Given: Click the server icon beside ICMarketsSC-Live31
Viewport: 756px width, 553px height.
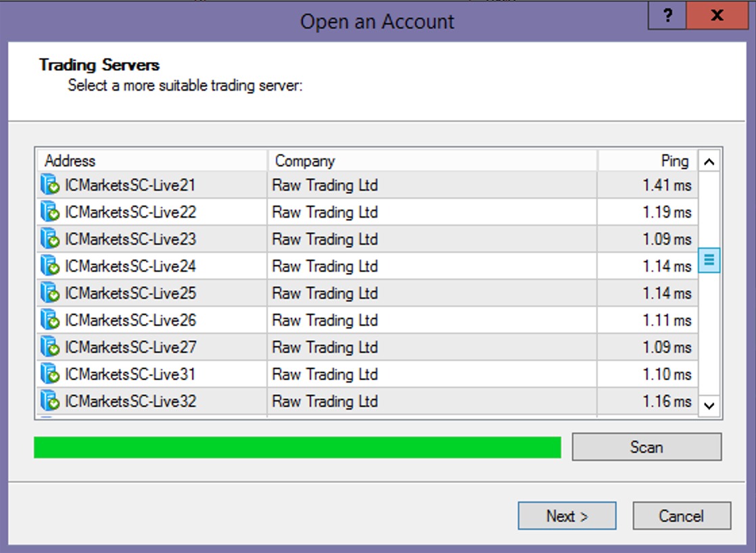Looking at the screenshot, I should point(49,374).
